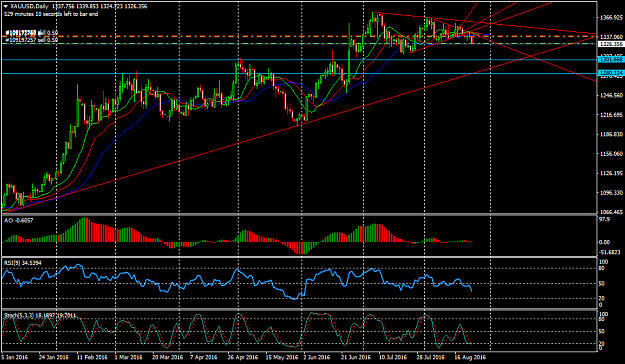
Task: Click the '529 minutes 10 seconds left' countdown text
Action: click(51, 14)
